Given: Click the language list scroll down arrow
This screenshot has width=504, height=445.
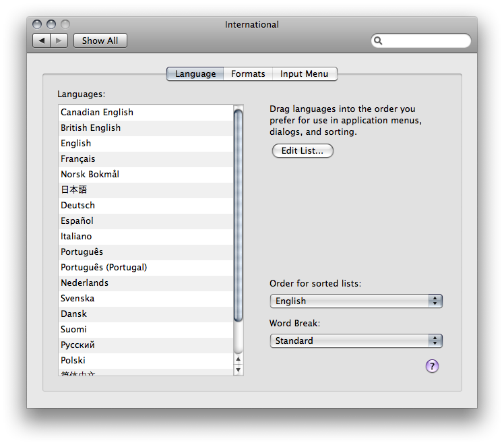Looking at the screenshot, I should click(x=238, y=369).
